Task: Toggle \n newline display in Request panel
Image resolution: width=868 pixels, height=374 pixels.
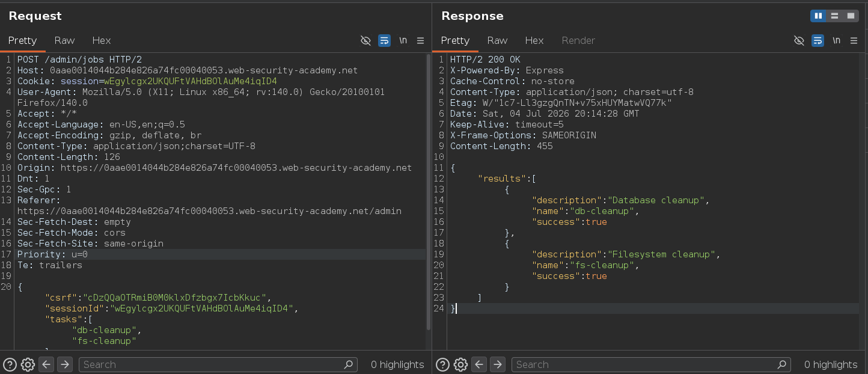Action: tap(403, 40)
